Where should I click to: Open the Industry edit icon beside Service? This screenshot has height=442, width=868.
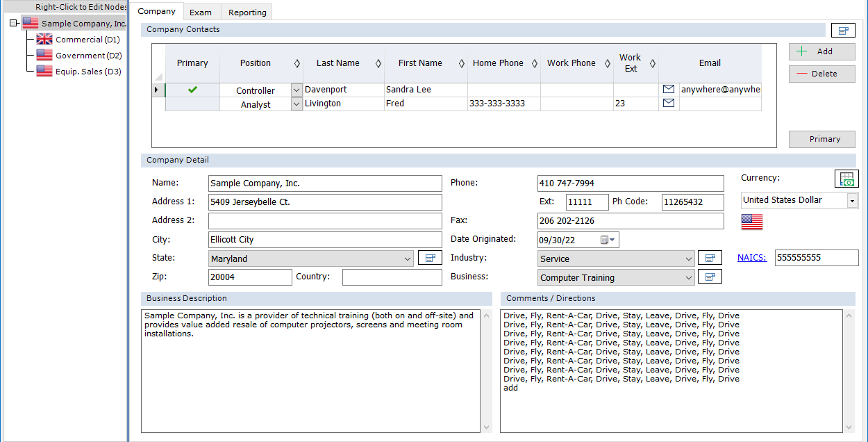coord(710,257)
